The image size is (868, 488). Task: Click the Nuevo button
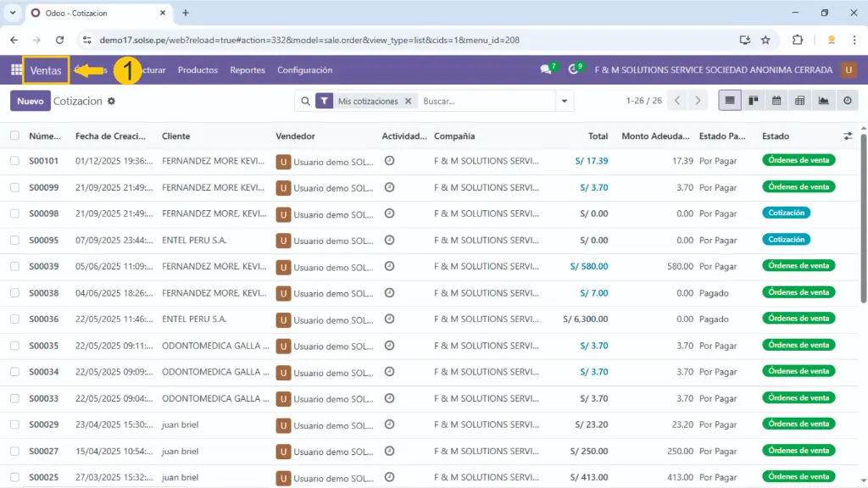[x=30, y=101]
